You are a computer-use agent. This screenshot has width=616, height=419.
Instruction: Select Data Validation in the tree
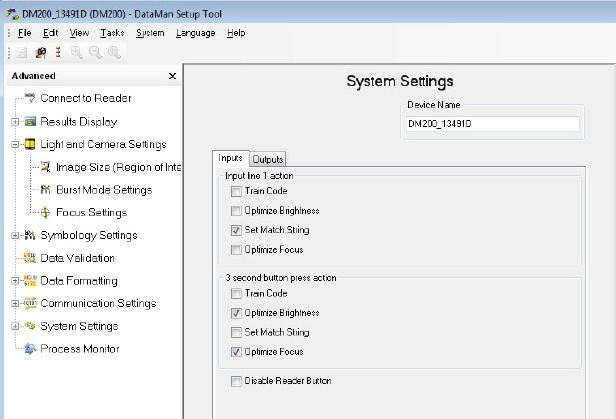(77, 258)
